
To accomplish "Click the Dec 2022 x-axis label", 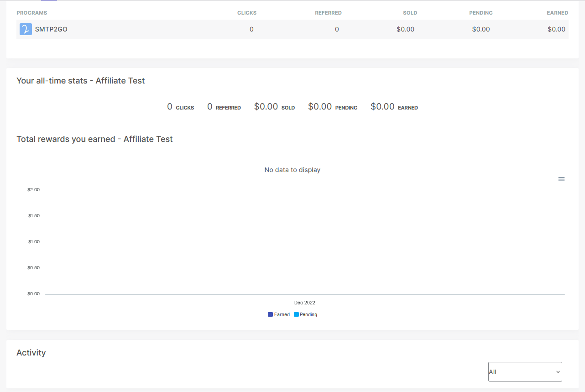I will (x=305, y=303).
